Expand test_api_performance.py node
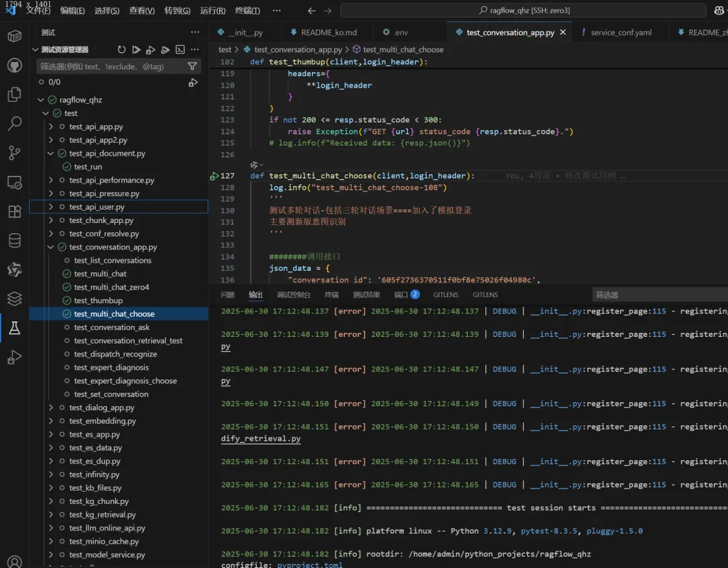 [x=51, y=180]
